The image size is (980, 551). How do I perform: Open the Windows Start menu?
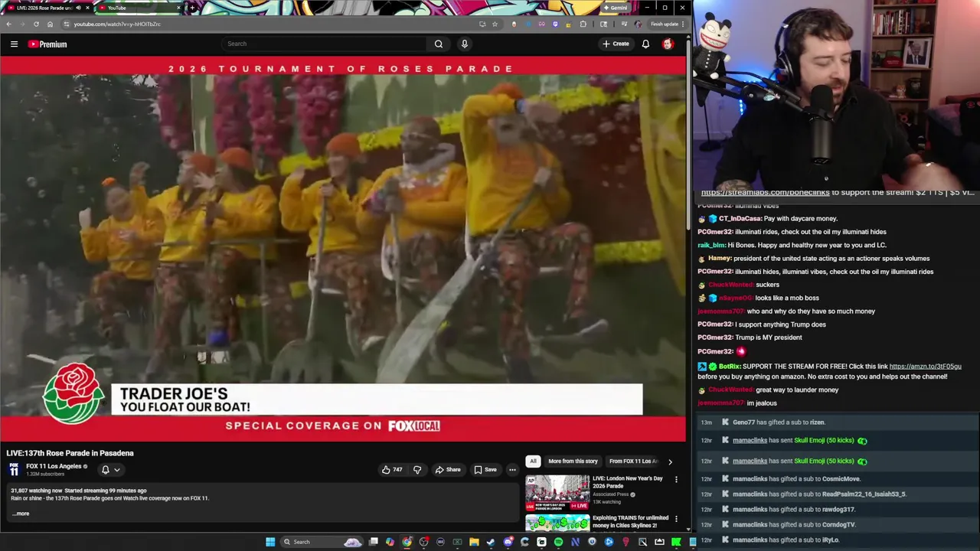point(270,542)
